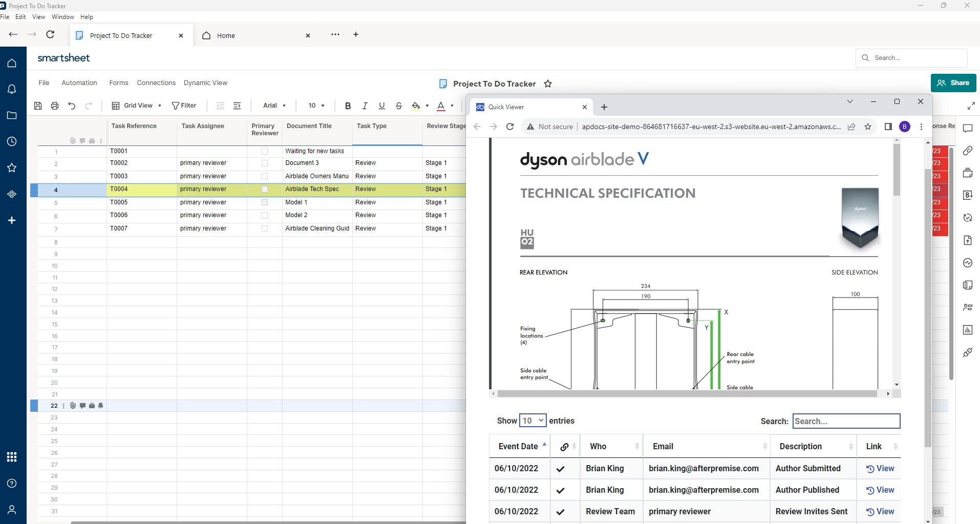Refresh the Smartsheet app window

point(50,34)
